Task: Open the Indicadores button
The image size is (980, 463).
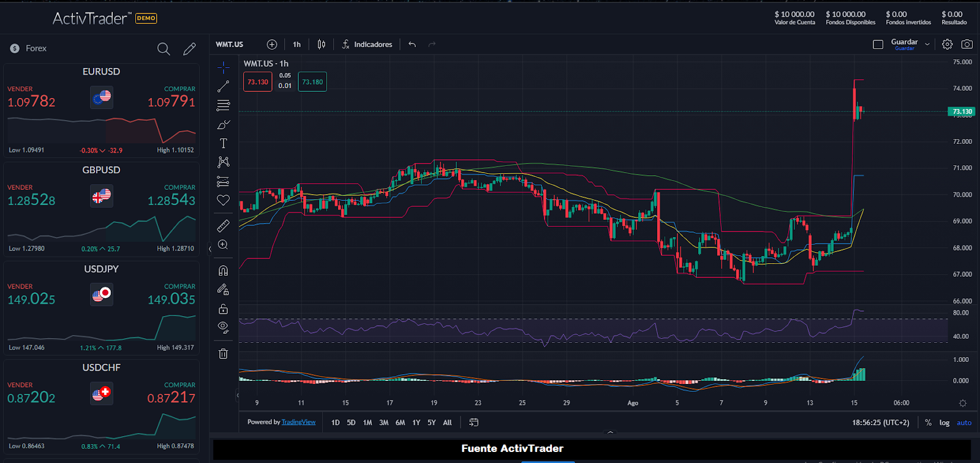Action: 367,44
